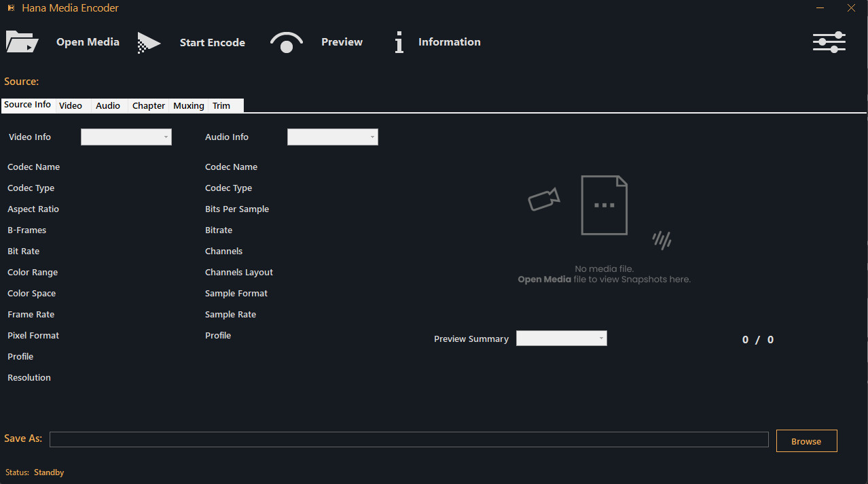The width and height of the screenshot is (868, 484).
Task: Click the 'Sample Rate' label
Action: point(231,314)
